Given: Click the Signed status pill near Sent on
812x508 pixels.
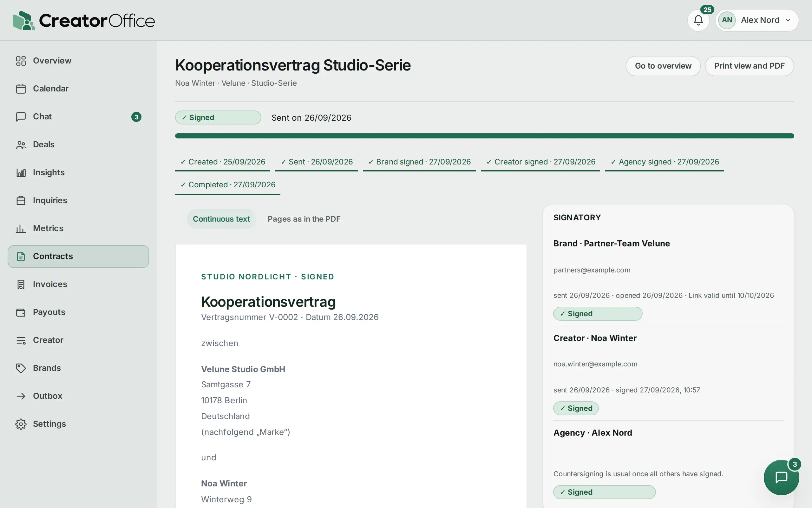Looking at the screenshot, I should tap(218, 117).
